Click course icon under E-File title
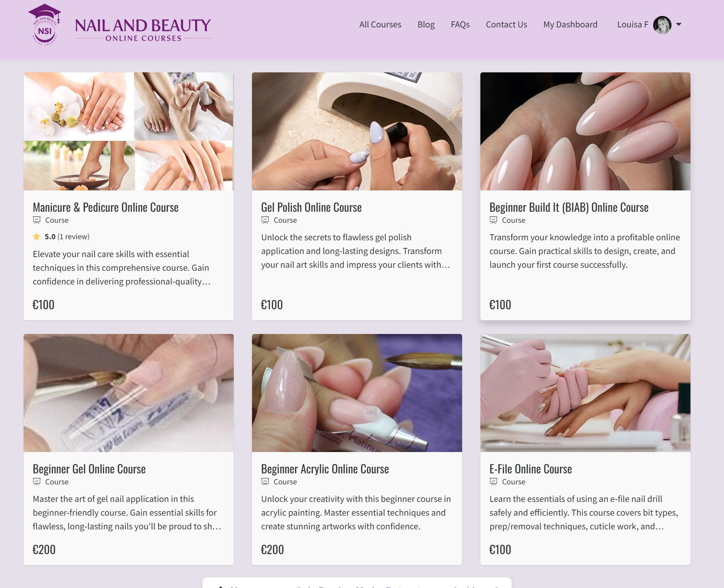This screenshot has height=588, width=724. [x=494, y=481]
